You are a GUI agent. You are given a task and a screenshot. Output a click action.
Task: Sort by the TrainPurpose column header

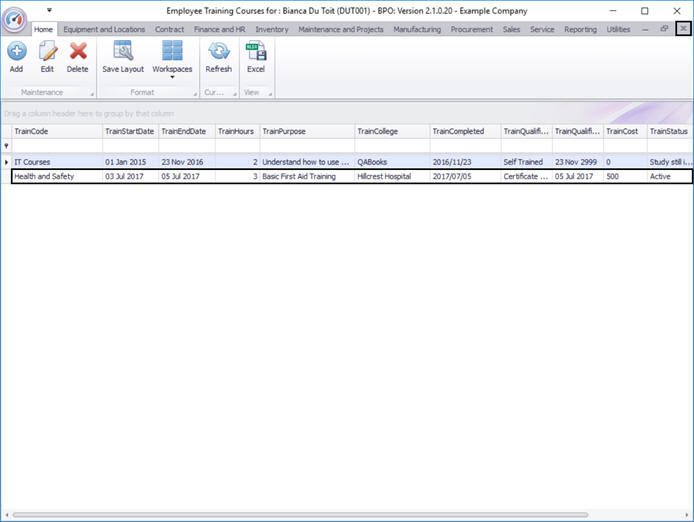coord(307,131)
